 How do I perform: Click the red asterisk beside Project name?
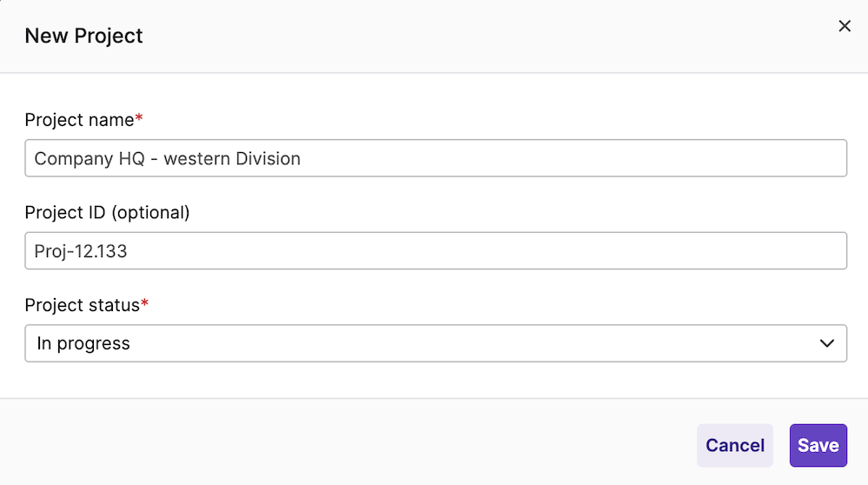pyautogui.click(x=139, y=118)
